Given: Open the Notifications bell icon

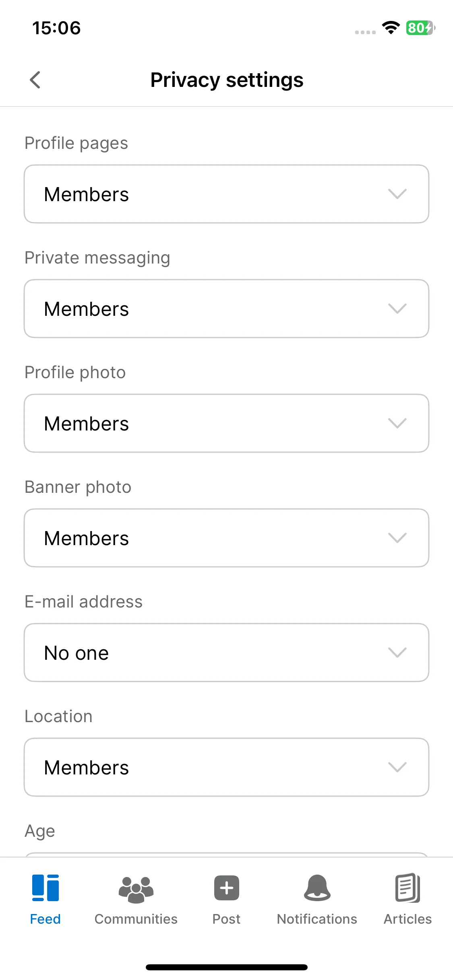Looking at the screenshot, I should coord(317,888).
